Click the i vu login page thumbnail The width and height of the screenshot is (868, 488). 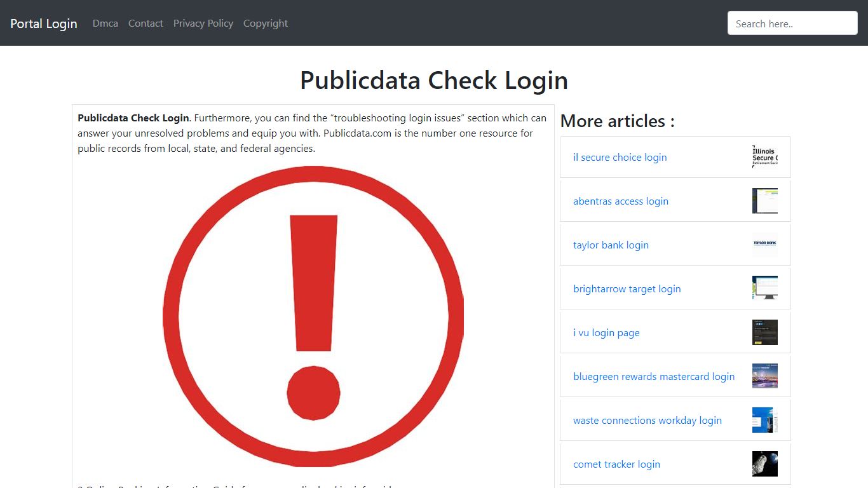point(765,332)
